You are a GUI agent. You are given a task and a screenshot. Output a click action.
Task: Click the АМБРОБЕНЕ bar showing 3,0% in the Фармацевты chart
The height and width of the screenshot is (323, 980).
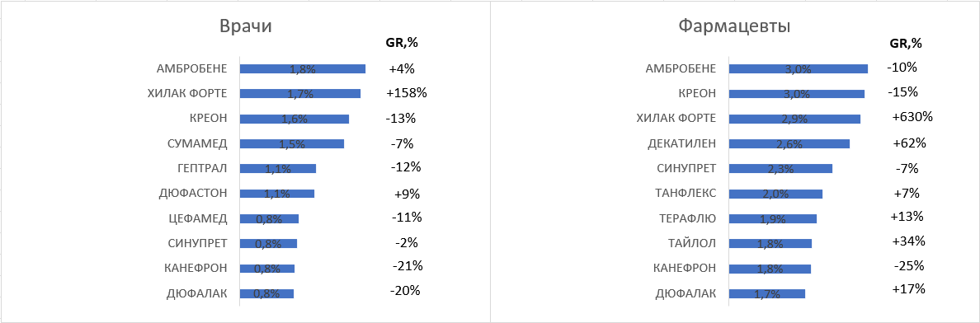[x=799, y=68]
